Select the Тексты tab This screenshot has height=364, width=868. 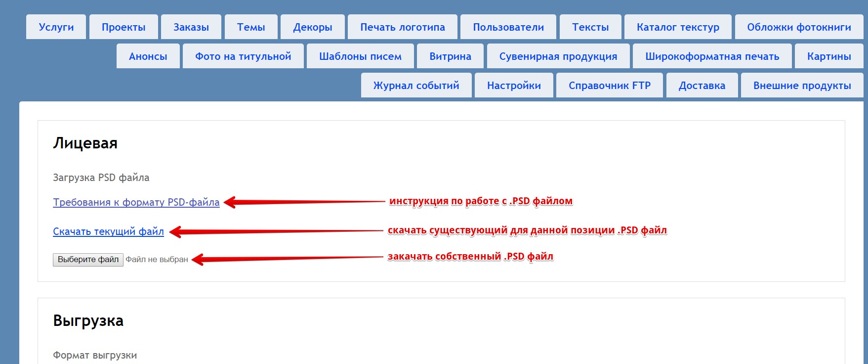[x=590, y=27]
